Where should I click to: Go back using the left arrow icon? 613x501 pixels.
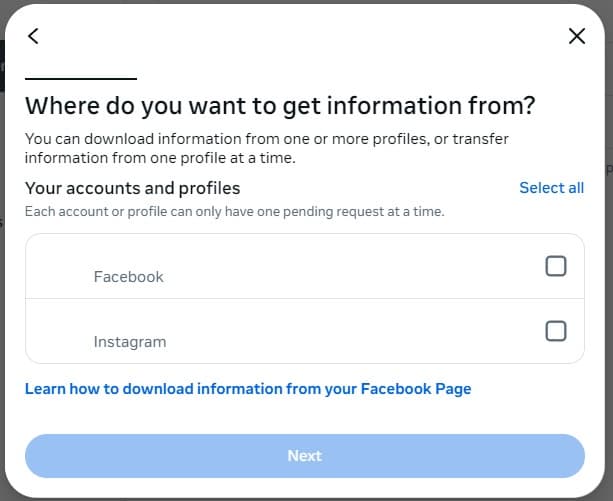coord(33,36)
